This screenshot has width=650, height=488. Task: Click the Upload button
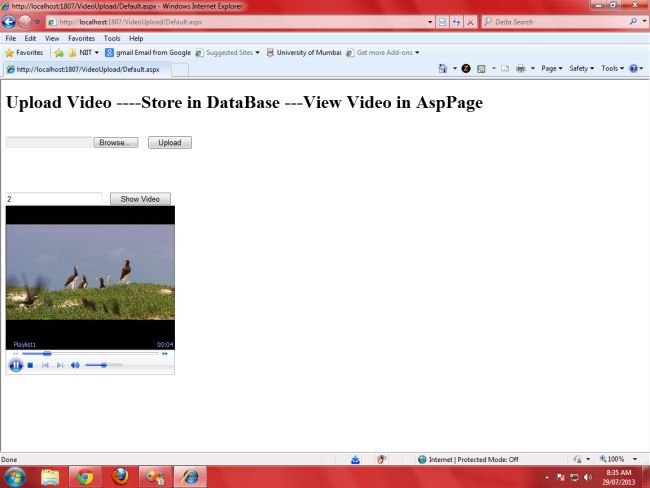click(x=170, y=142)
